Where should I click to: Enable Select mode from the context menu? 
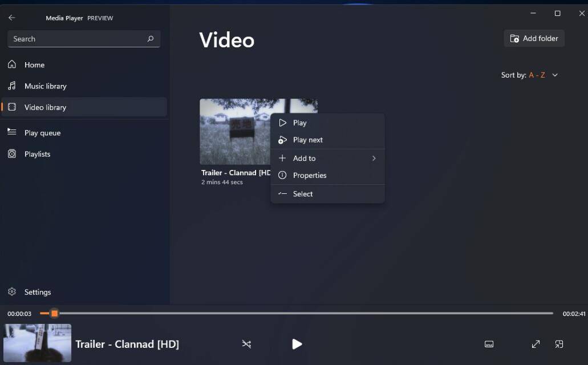point(303,193)
